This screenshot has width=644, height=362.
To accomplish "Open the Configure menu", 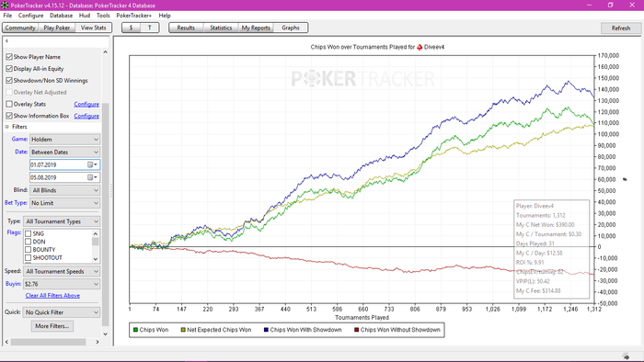I will tap(30, 16).
